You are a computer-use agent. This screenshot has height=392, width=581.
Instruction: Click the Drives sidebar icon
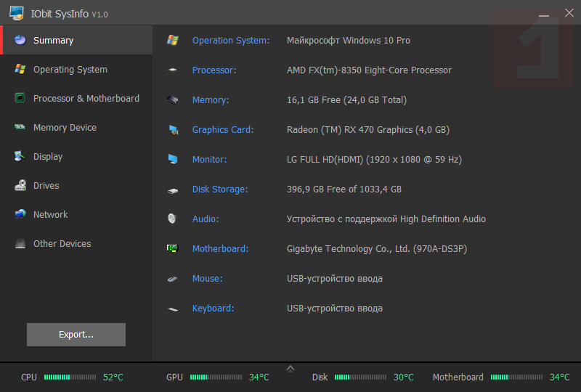tap(20, 186)
